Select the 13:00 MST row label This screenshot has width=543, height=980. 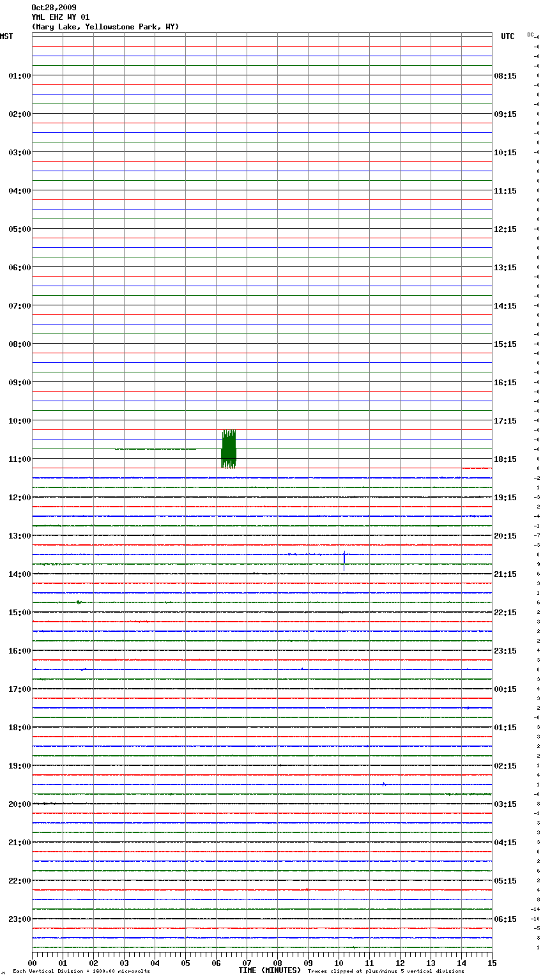20,536
